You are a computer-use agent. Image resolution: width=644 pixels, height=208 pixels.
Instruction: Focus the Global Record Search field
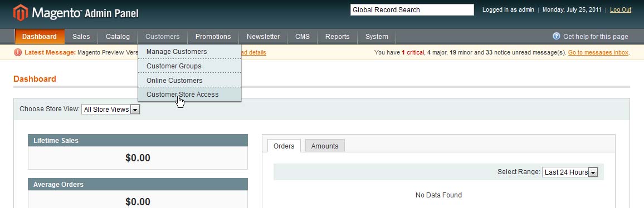(412, 10)
